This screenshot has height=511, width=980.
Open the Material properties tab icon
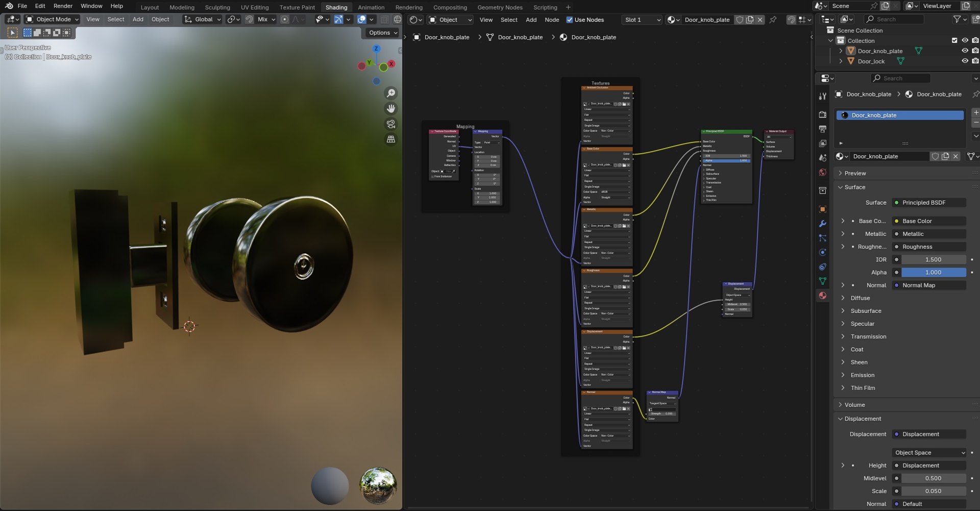(822, 296)
